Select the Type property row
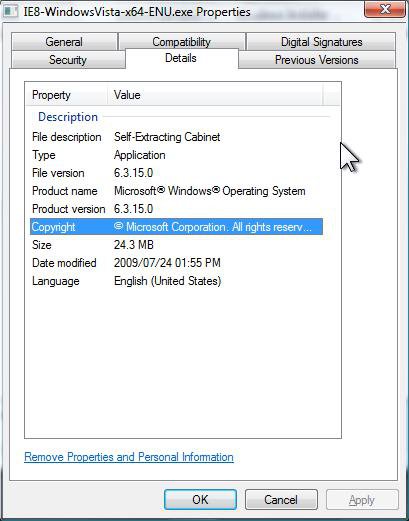Viewport: 409px width, 521px height. point(176,155)
